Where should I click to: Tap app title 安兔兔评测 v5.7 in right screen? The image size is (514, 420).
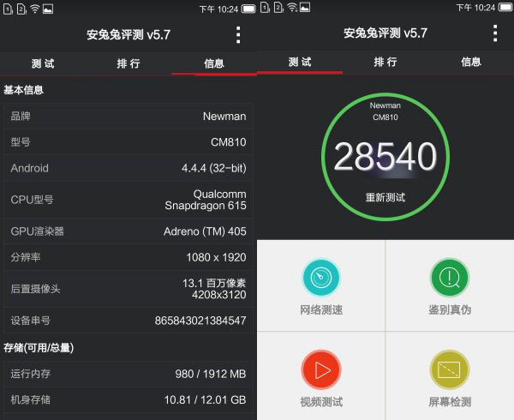[385, 33]
